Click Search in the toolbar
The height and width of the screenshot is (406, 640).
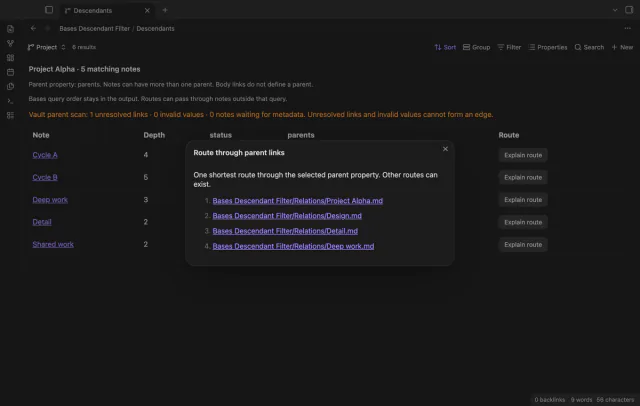point(589,47)
